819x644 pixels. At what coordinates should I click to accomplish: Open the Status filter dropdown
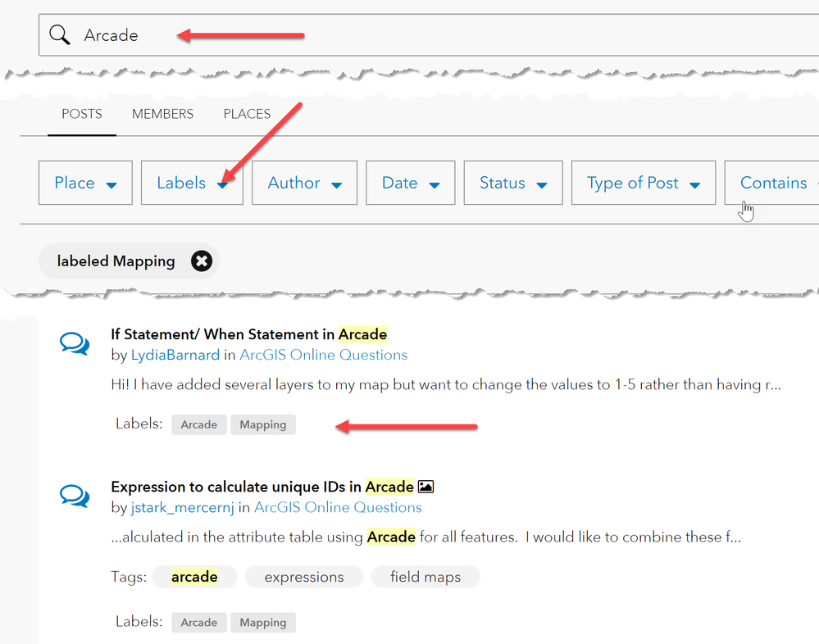coord(513,183)
